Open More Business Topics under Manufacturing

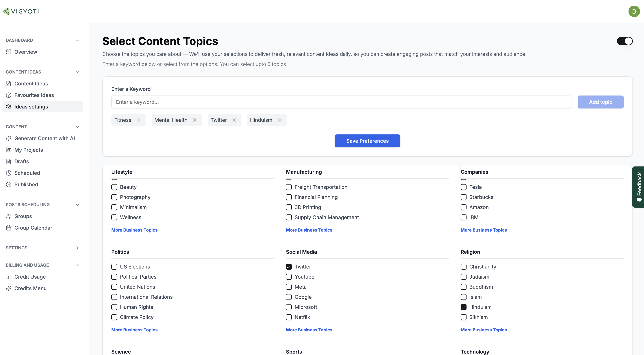pyautogui.click(x=309, y=230)
